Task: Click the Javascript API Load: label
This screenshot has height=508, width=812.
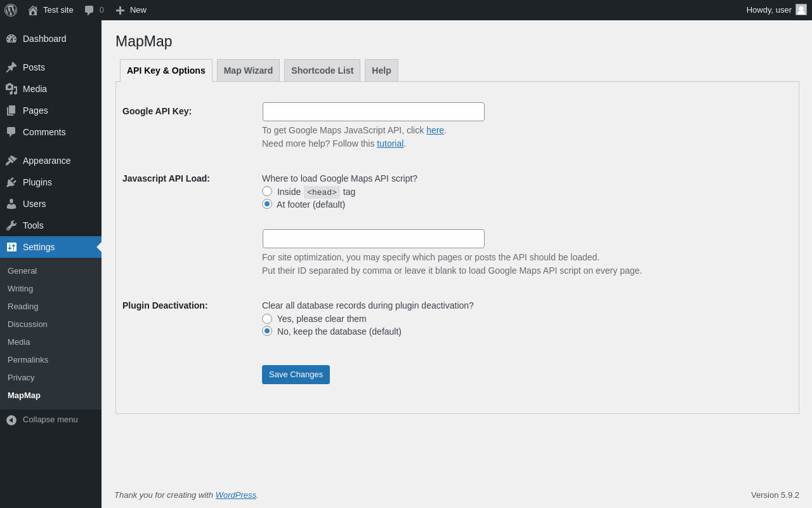Action: click(166, 178)
